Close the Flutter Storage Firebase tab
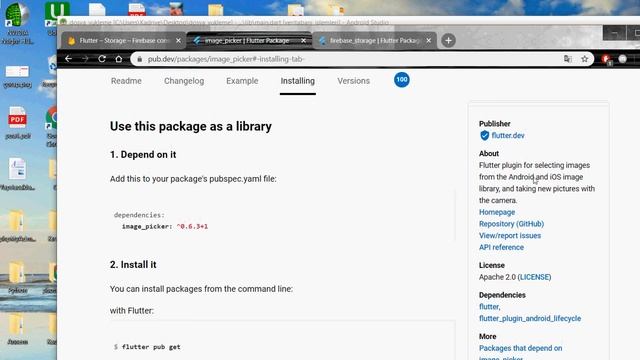This screenshot has width=640, height=360. point(178,40)
